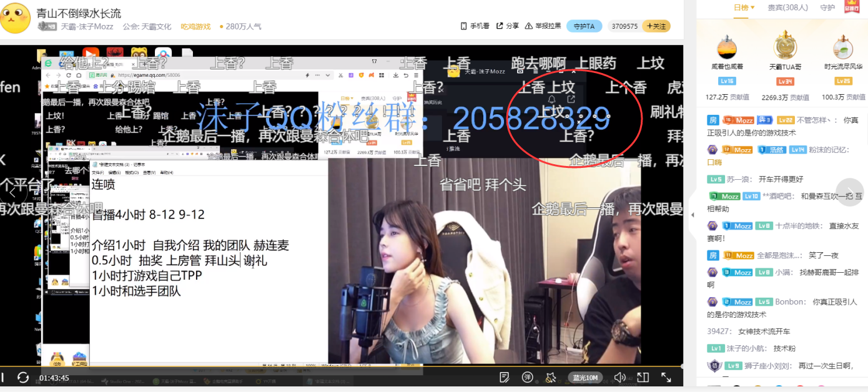868x392 pixels.
Task: Open the 总排行 crown ranking badge
Action: (x=852, y=7)
